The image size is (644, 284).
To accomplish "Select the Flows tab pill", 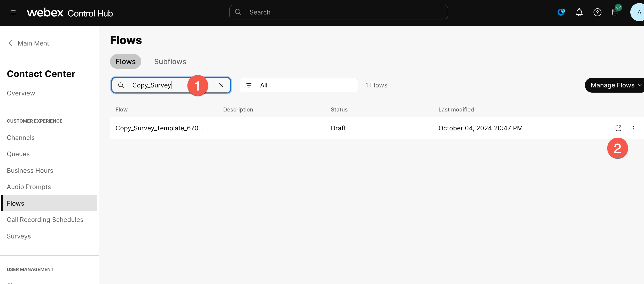I will click(x=125, y=62).
